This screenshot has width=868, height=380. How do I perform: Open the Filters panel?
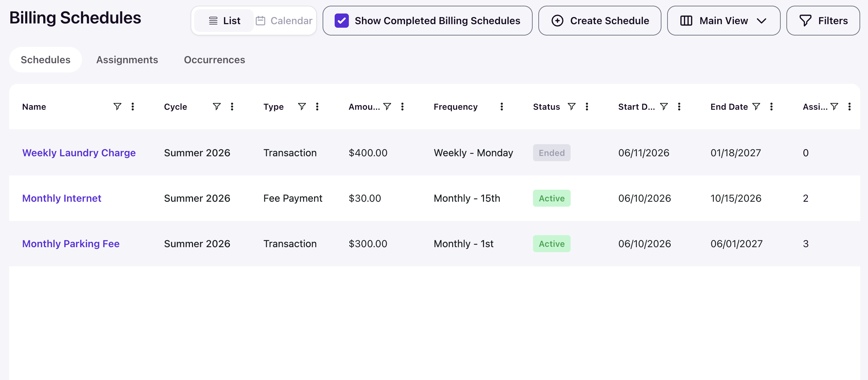click(x=823, y=21)
